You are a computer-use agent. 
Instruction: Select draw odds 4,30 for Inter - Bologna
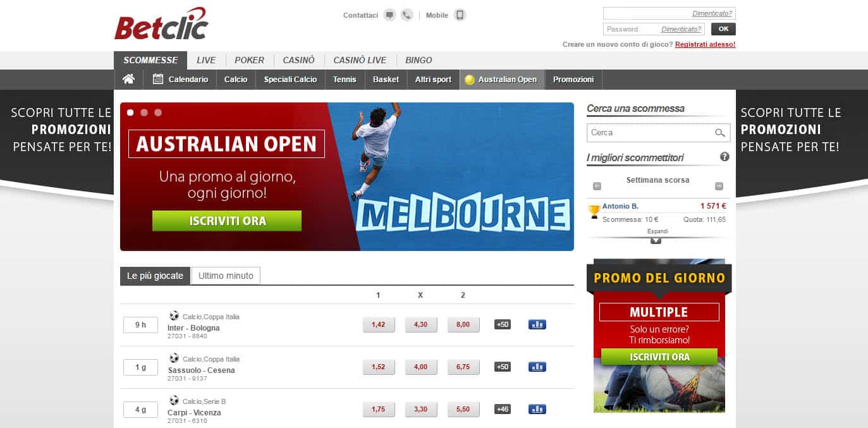[x=420, y=325]
